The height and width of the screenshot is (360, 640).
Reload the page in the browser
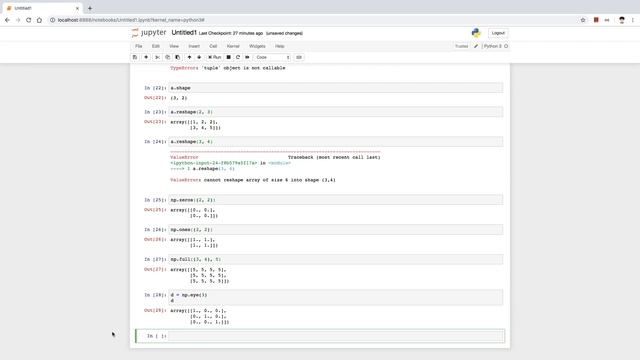(29, 20)
